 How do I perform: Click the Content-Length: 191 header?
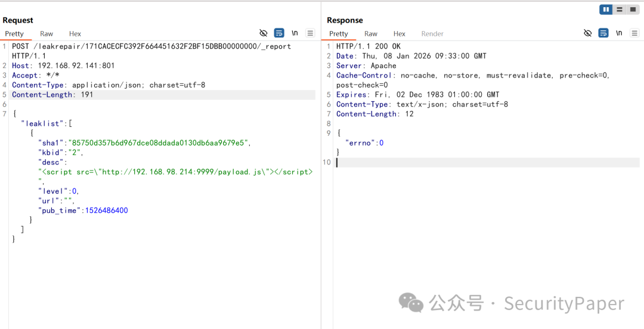(x=52, y=95)
